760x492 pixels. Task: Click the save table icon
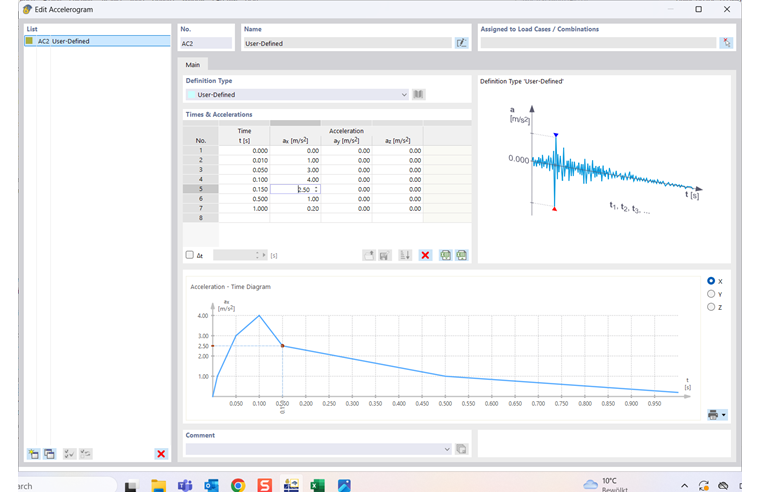[x=385, y=255]
